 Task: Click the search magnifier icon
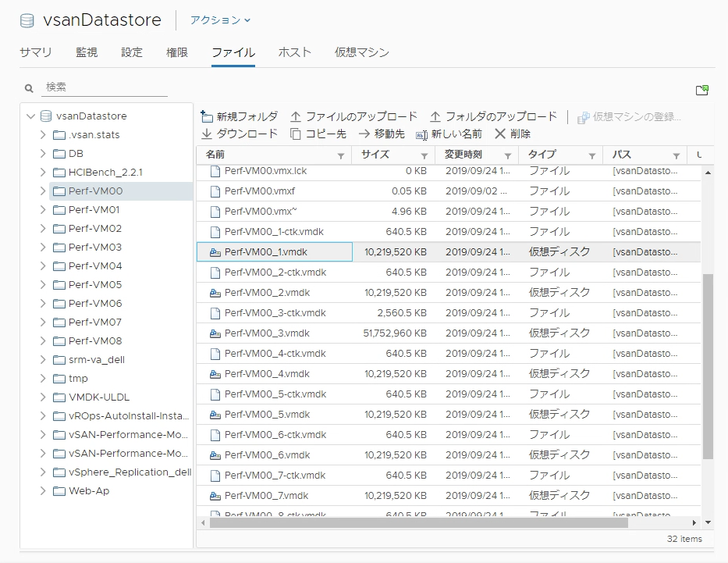click(29, 87)
